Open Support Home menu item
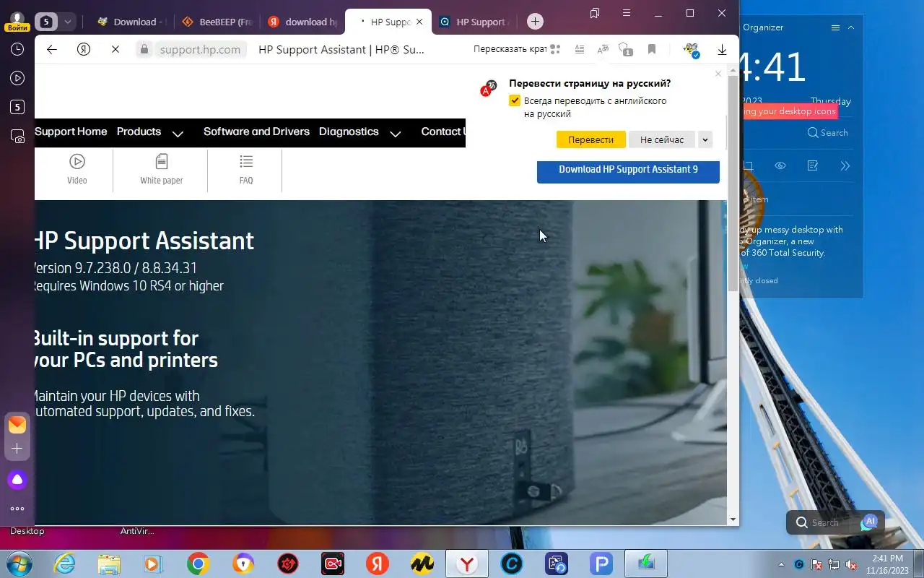This screenshot has width=924, height=578. pos(71,131)
